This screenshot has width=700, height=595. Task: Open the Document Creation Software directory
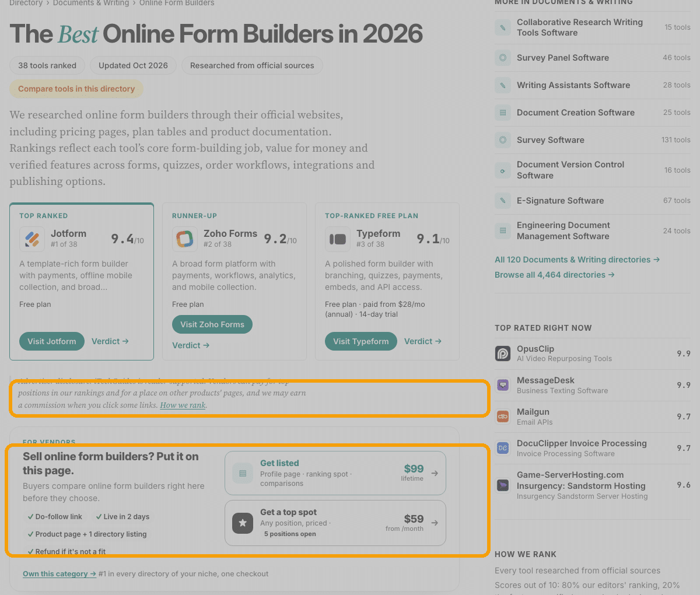click(x=593, y=113)
